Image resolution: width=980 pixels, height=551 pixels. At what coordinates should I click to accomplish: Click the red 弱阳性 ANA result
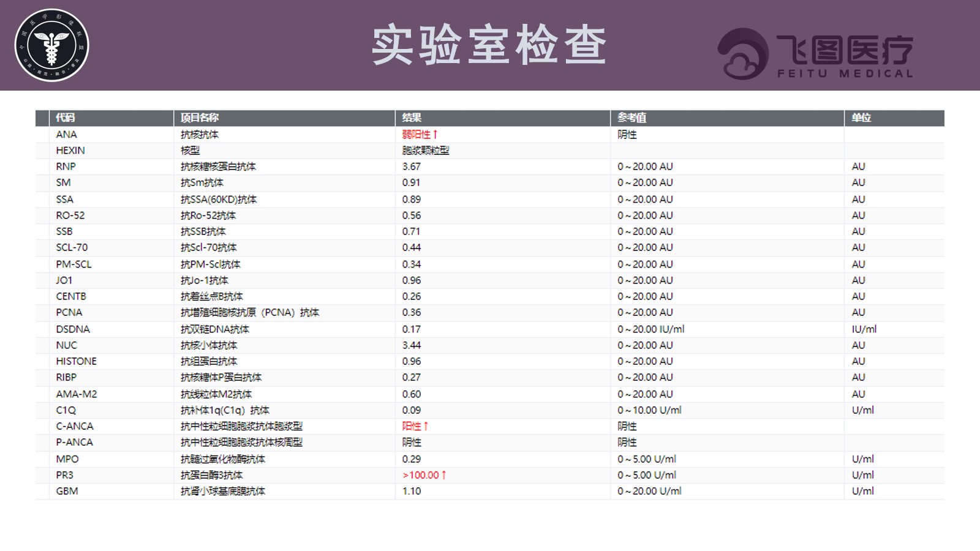(420, 134)
